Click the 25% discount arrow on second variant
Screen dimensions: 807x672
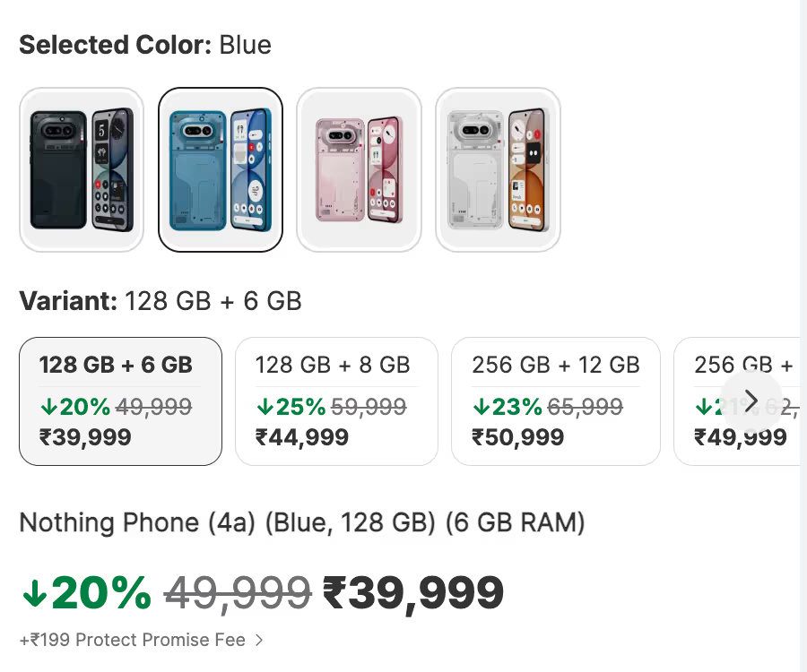(265, 407)
